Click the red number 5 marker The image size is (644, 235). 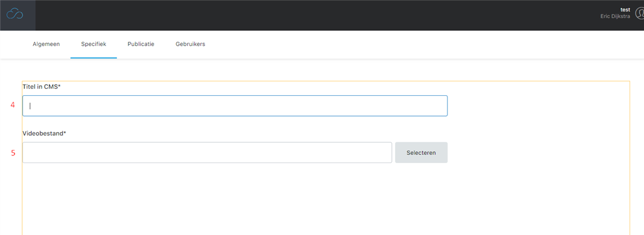click(13, 153)
